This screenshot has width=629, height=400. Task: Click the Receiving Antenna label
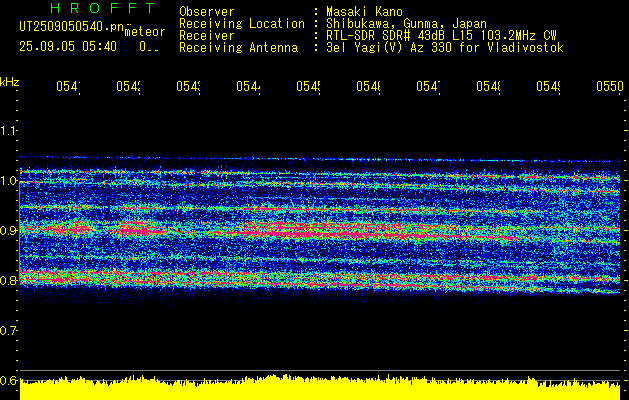coord(238,48)
